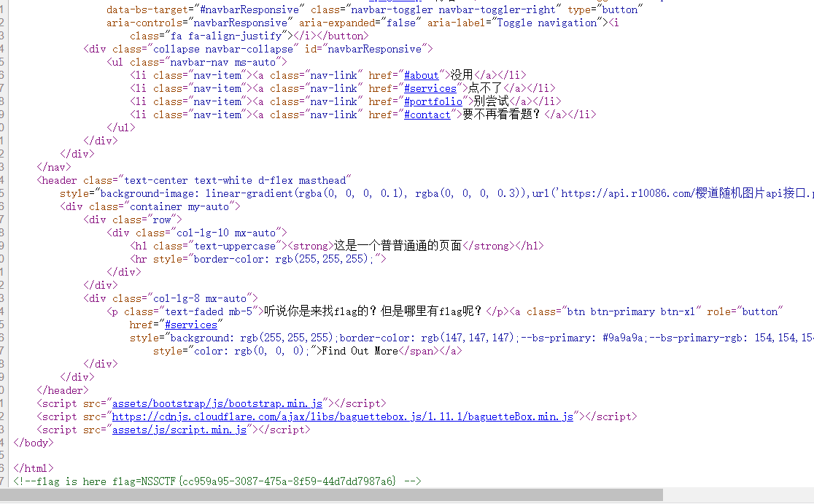Click the closing </html> tag

[34, 468]
